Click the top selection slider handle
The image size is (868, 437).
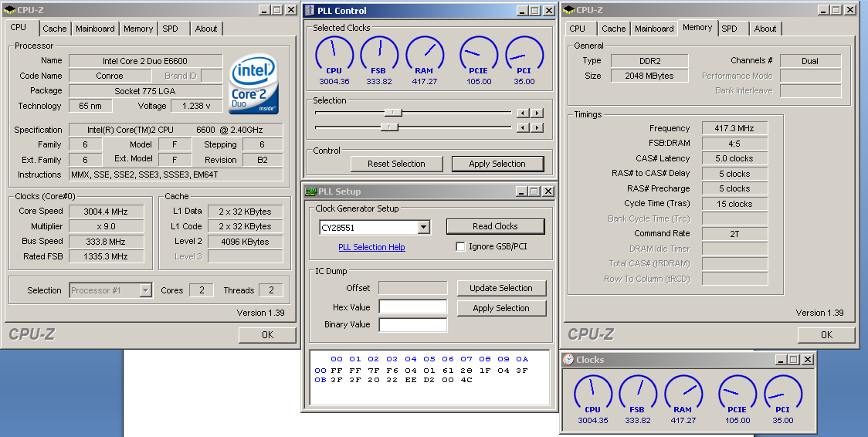click(393, 113)
